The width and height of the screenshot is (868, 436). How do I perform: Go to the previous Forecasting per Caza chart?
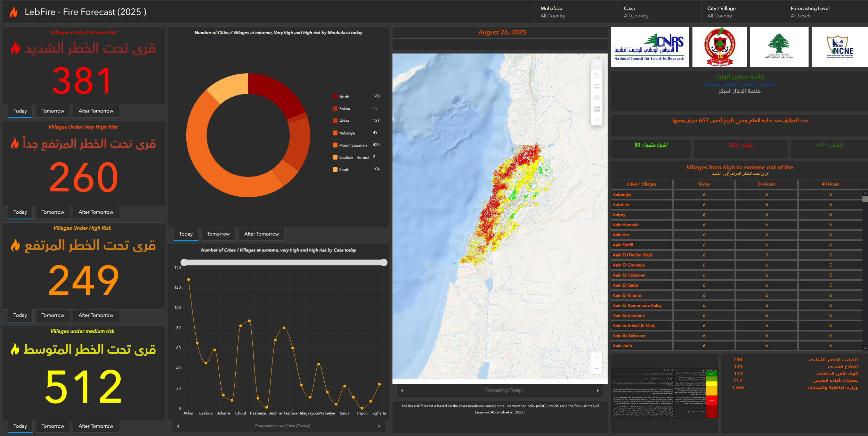click(x=178, y=426)
